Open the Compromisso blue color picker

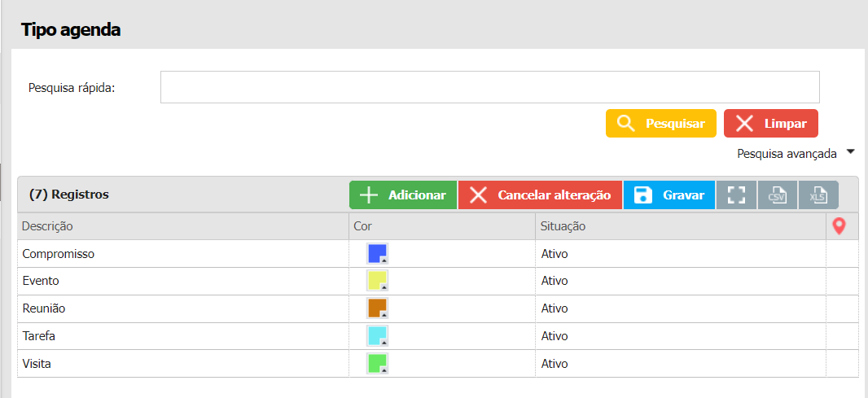point(377,254)
